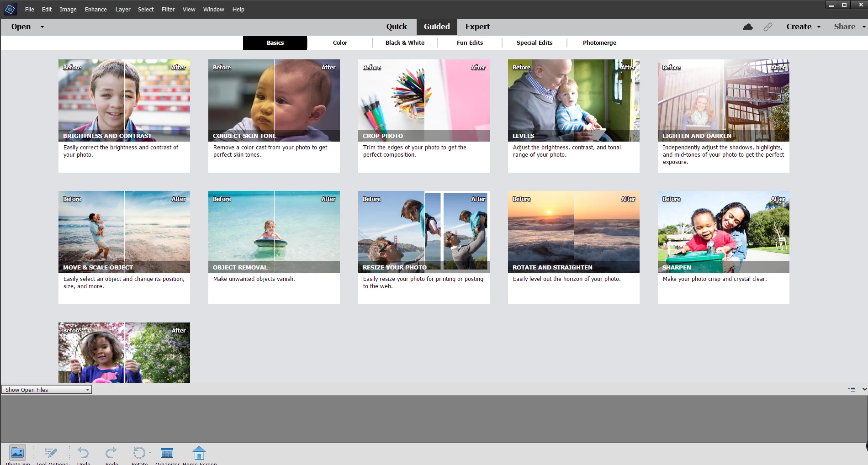Image resolution: width=868 pixels, height=465 pixels.
Task: Click the chain link icon near Create
Action: point(768,27)
